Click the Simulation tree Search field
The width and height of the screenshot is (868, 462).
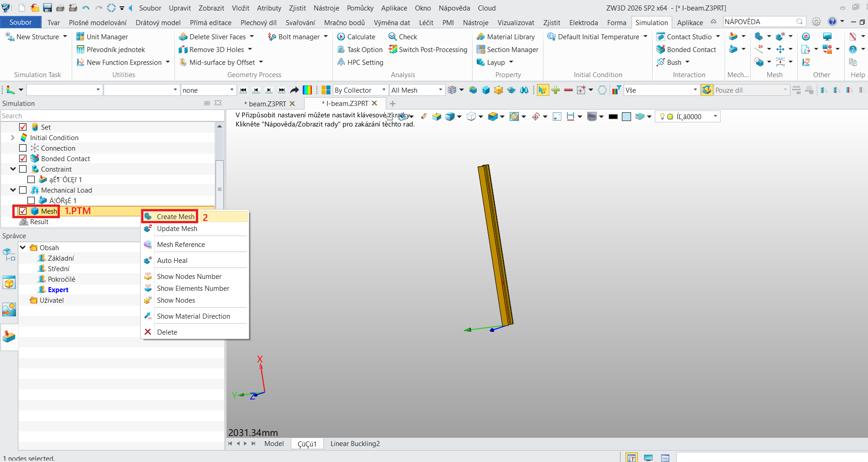[x=112, y=116]
